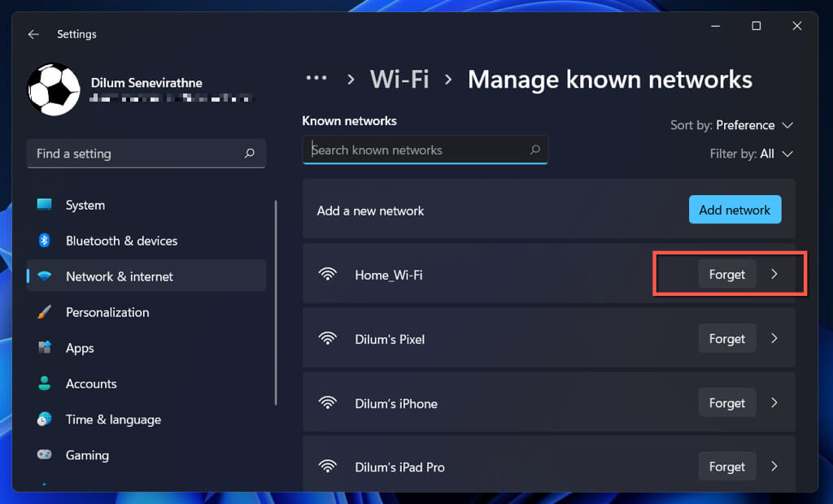The width and height of the screenshot is (833, 504).
Task: Open the System settings section
Action: tap(85, 205)
